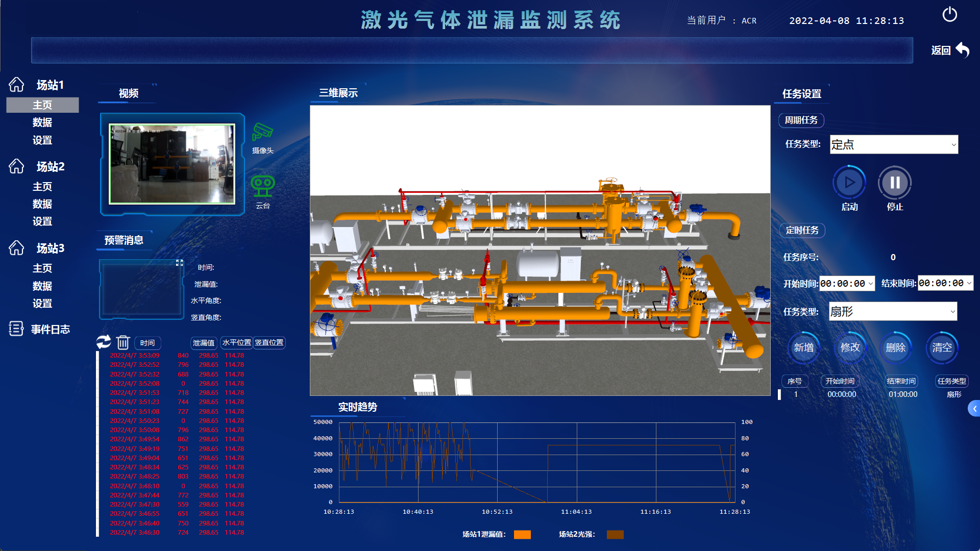The image size is (980, 551).
Task: Click the camera video feed thumbnail
Action: click(172, 164)
